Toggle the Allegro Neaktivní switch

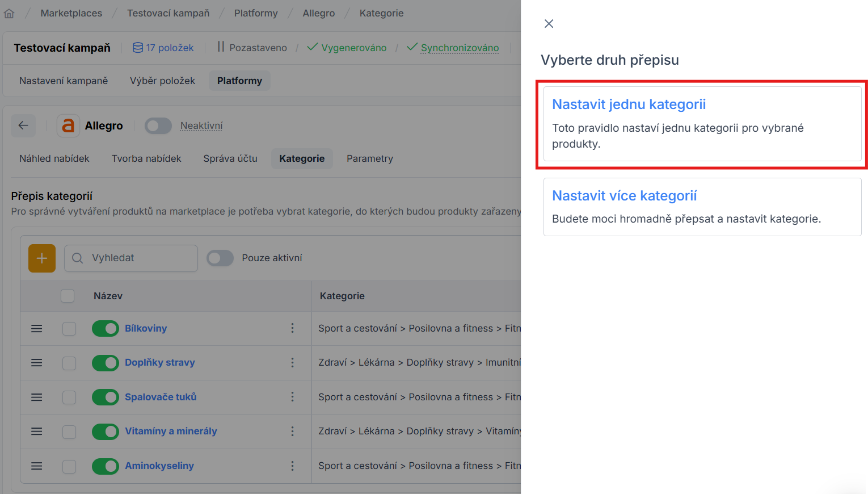[x=158, y=125]
